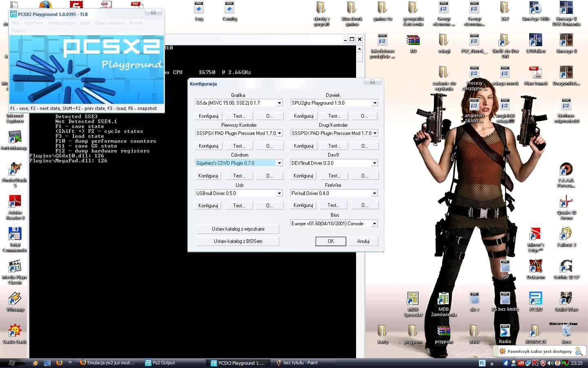Click the Windows Start button

coord(11,363)
